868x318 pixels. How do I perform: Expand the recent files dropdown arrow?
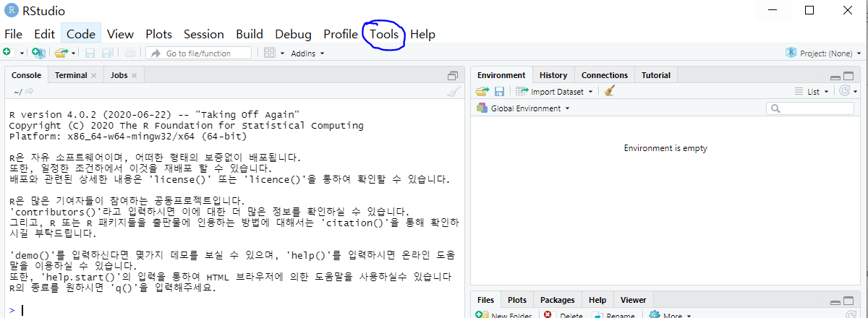point(74,53)
